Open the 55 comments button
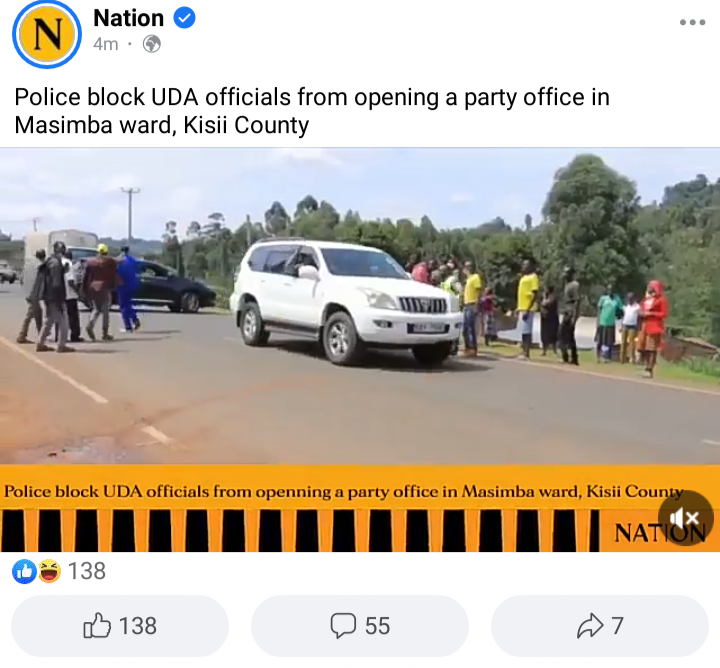The width and height of the screenshot is (720, 668). 360,626
